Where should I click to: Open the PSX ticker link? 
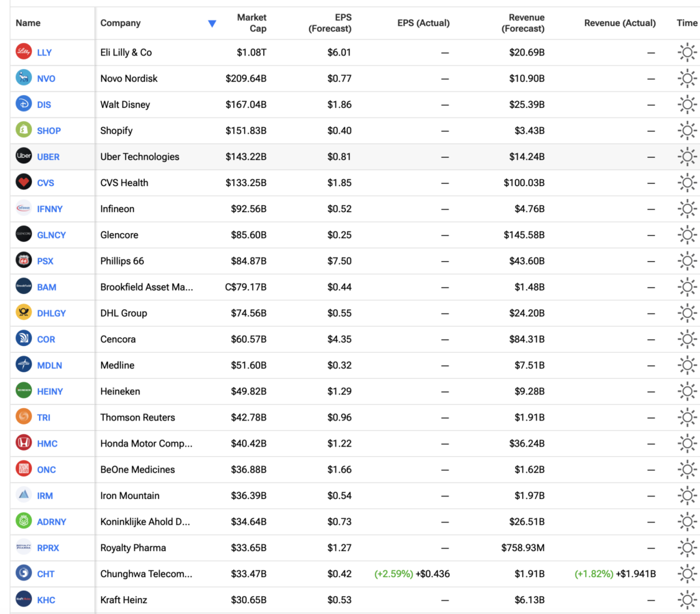tap(45, 261)
